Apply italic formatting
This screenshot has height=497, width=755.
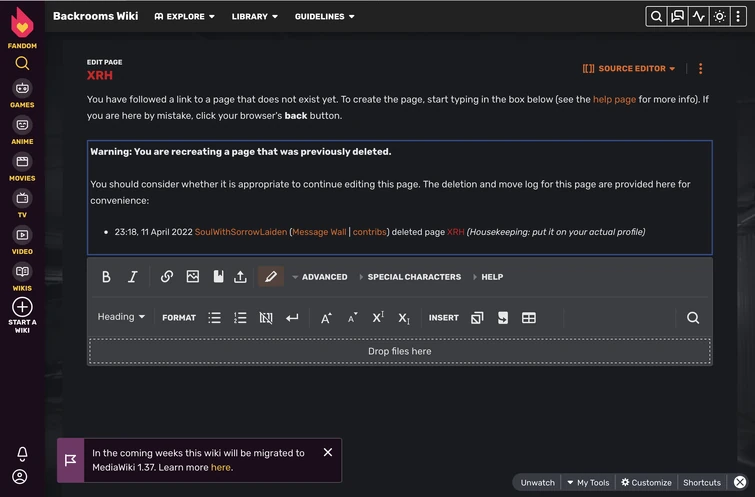coord(132,277)
